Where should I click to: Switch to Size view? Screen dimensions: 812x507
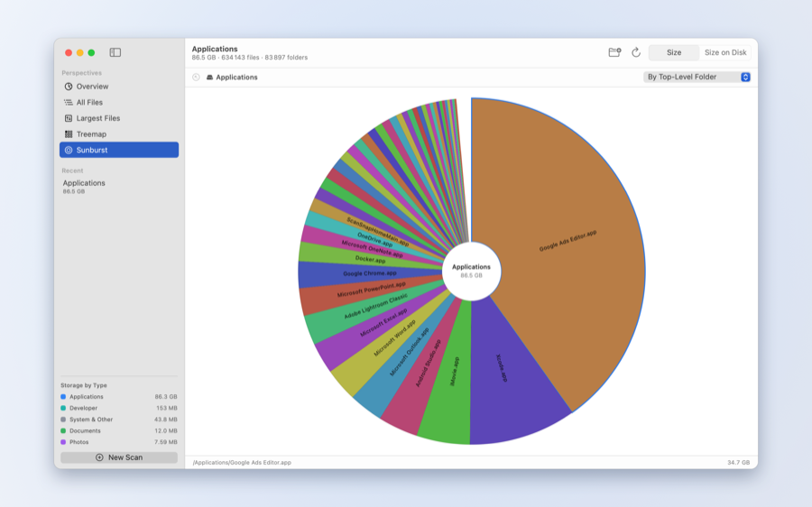[674, 52]
